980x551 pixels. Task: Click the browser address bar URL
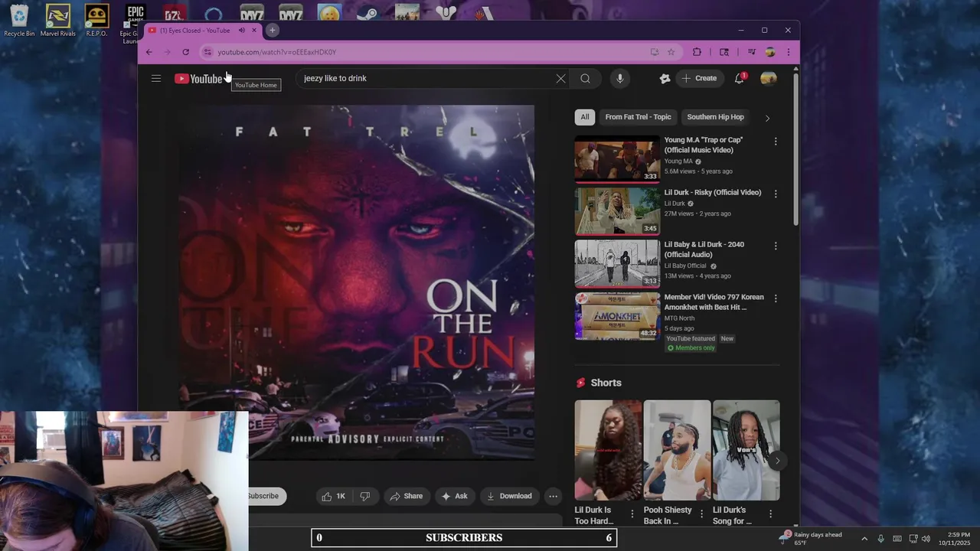(x=276, y=52)
